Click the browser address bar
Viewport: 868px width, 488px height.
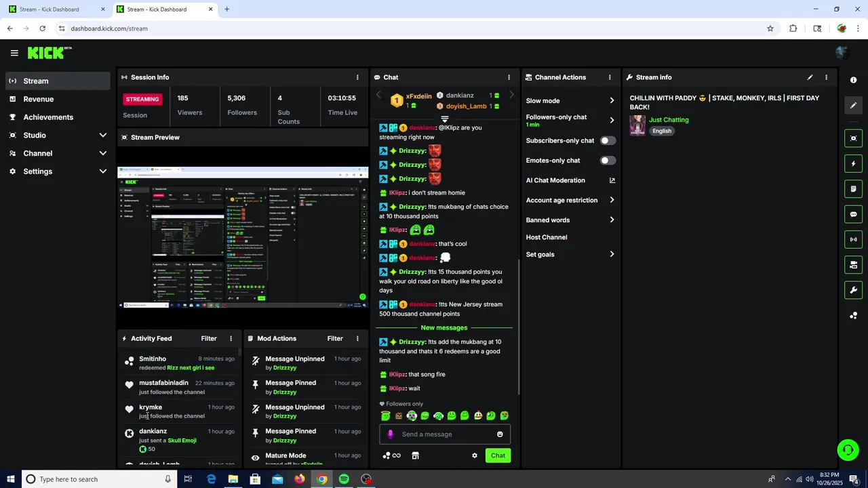[x=414, y=28]
